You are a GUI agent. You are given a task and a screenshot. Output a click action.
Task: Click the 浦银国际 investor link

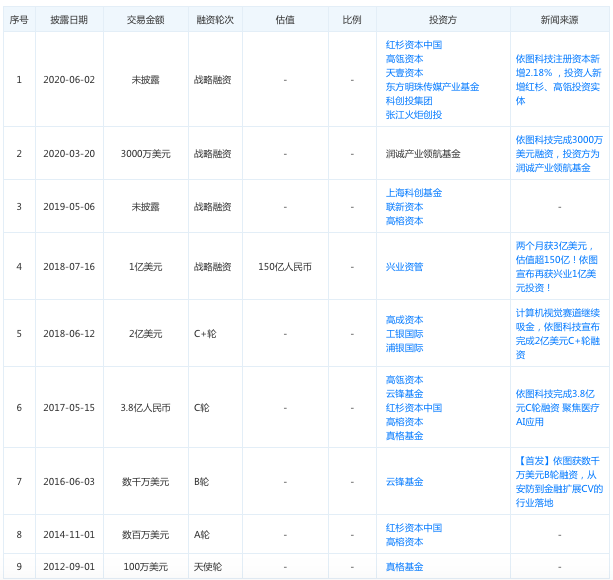pos(404,348)
